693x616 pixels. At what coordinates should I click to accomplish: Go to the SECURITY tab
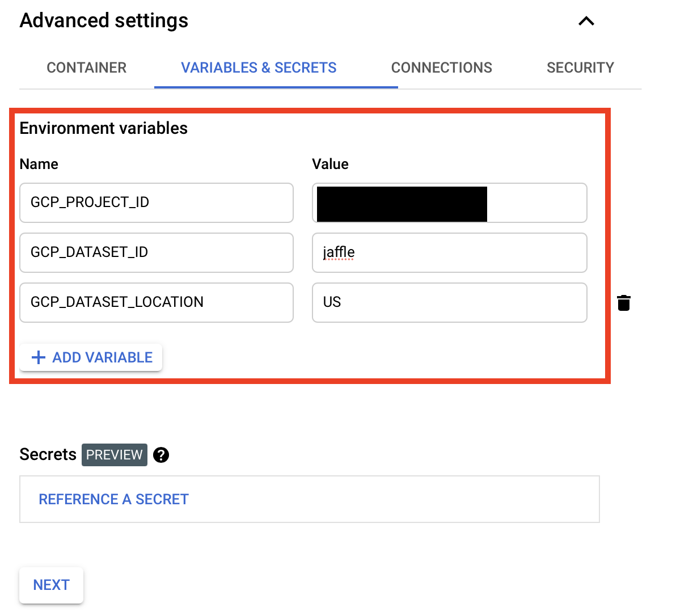[x=580, y=67]
